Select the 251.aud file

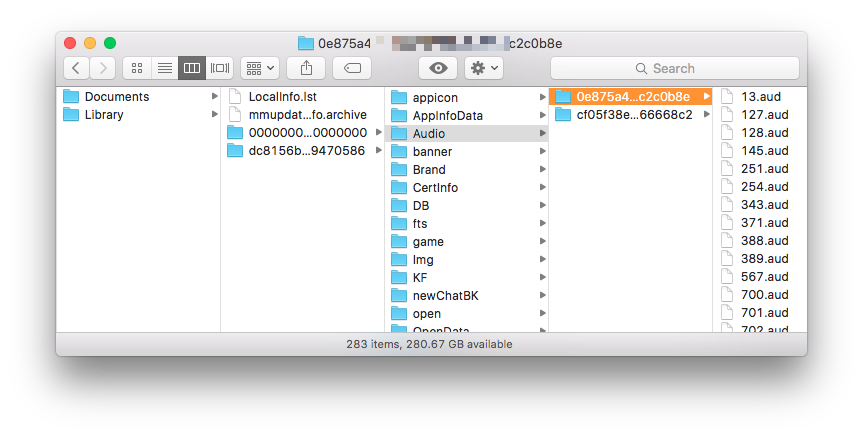(764, 169)
